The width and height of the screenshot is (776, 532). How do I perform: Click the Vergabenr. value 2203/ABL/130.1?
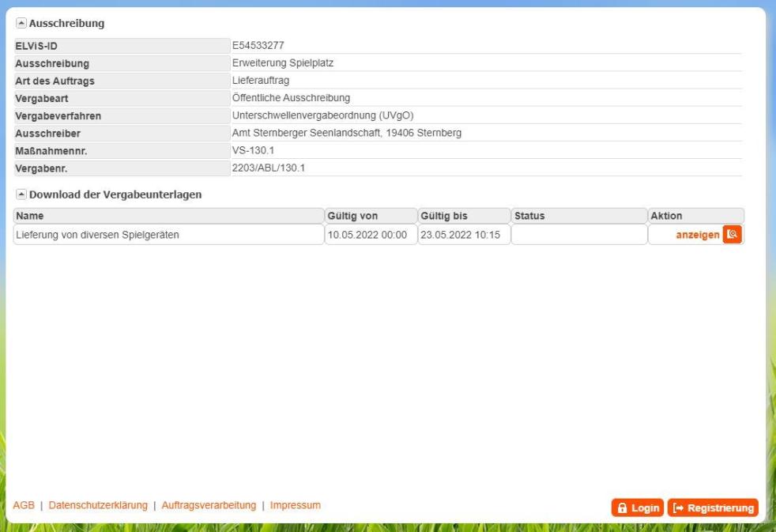[x=269, y=167]
